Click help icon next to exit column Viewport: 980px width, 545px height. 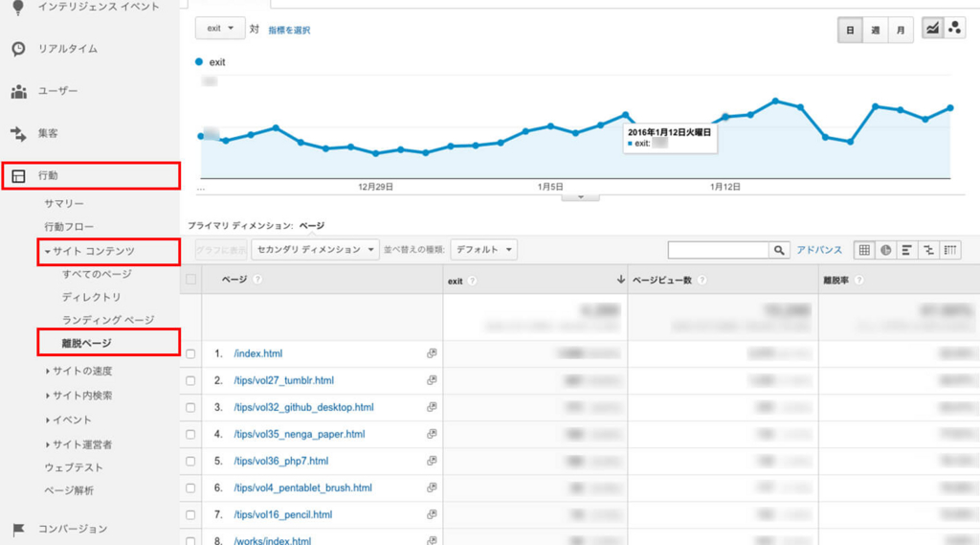473,281
